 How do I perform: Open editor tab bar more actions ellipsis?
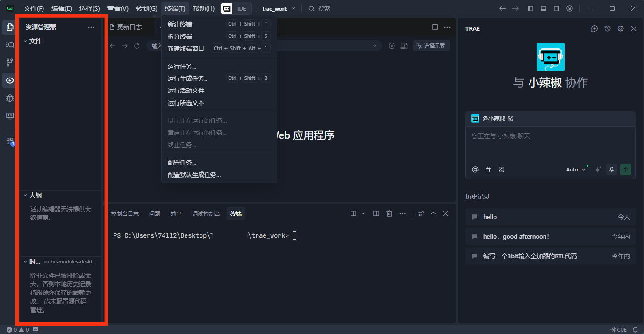point(447,27)
